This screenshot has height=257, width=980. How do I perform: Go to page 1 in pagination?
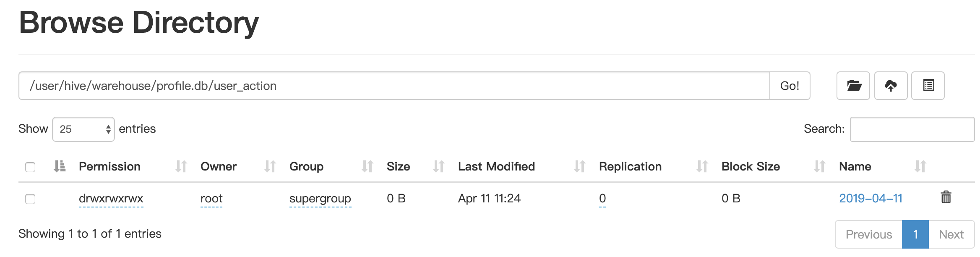pos(915,234)
